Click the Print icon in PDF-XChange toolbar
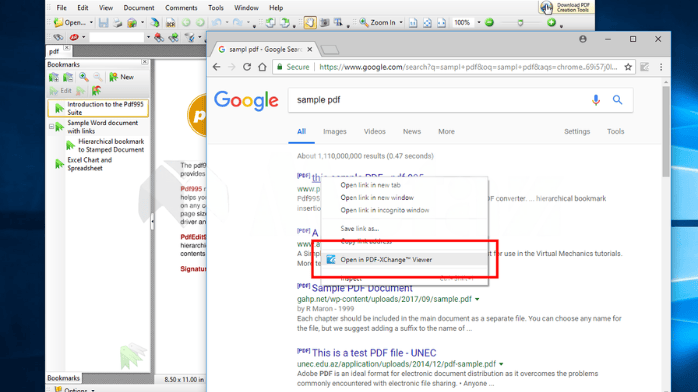 tap(118, 22)
